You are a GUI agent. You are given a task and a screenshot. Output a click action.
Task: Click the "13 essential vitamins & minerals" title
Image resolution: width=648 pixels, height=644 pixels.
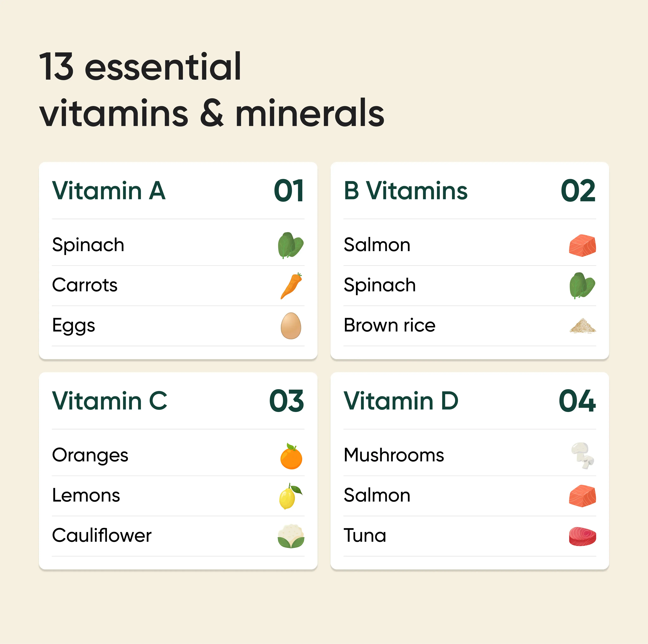[212, 90]
